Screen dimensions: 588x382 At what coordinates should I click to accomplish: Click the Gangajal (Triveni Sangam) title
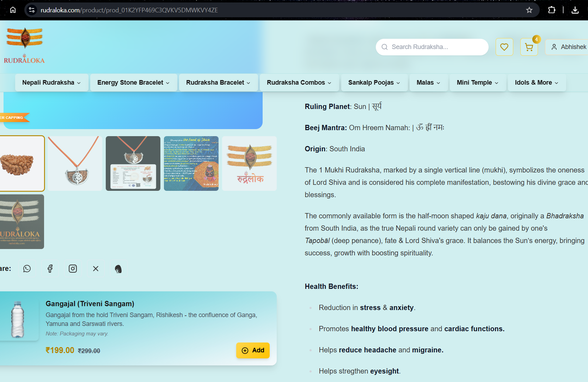coord(90,304)
